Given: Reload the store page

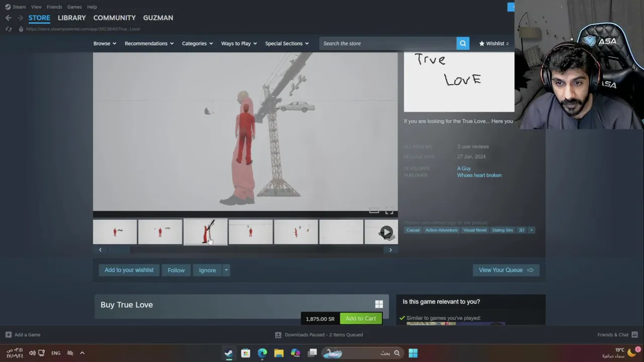Looking at the screenshot, I should pos(9,29).
